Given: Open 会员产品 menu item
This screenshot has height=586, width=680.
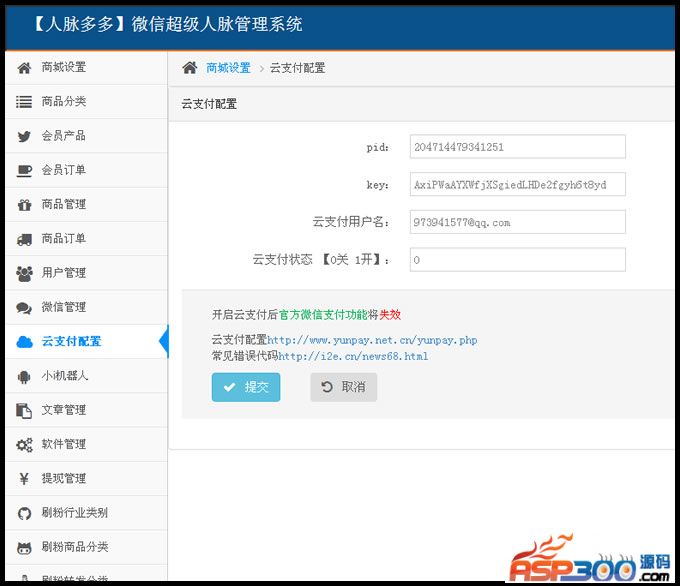Looking at the screenshot, I should pos(87,136).
